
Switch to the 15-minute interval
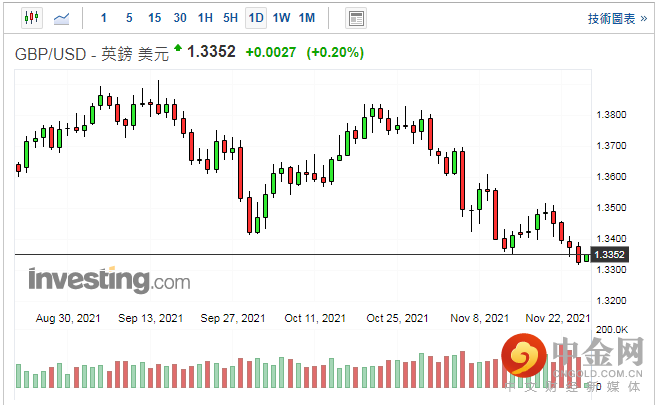pyautogui.click(x=154, y=18)
